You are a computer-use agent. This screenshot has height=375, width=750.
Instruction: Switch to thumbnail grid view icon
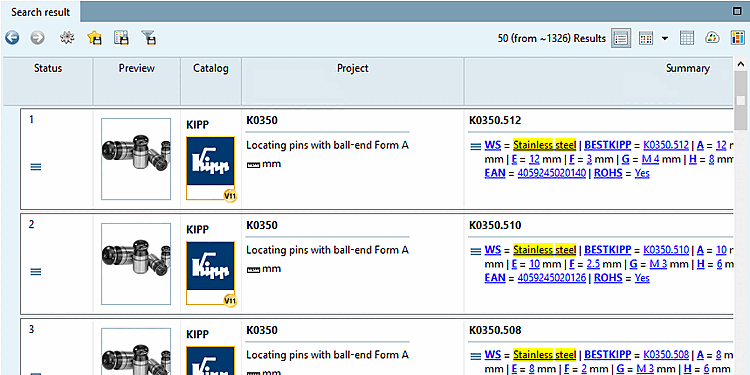646,38
